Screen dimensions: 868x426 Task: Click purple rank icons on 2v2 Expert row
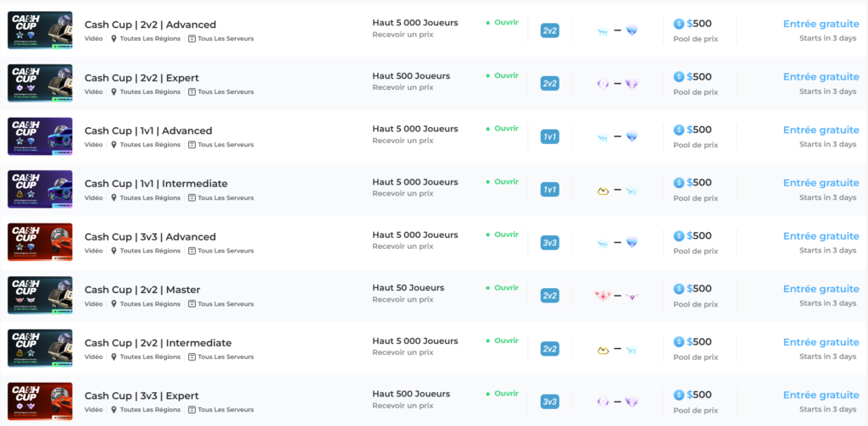point(616,84)
